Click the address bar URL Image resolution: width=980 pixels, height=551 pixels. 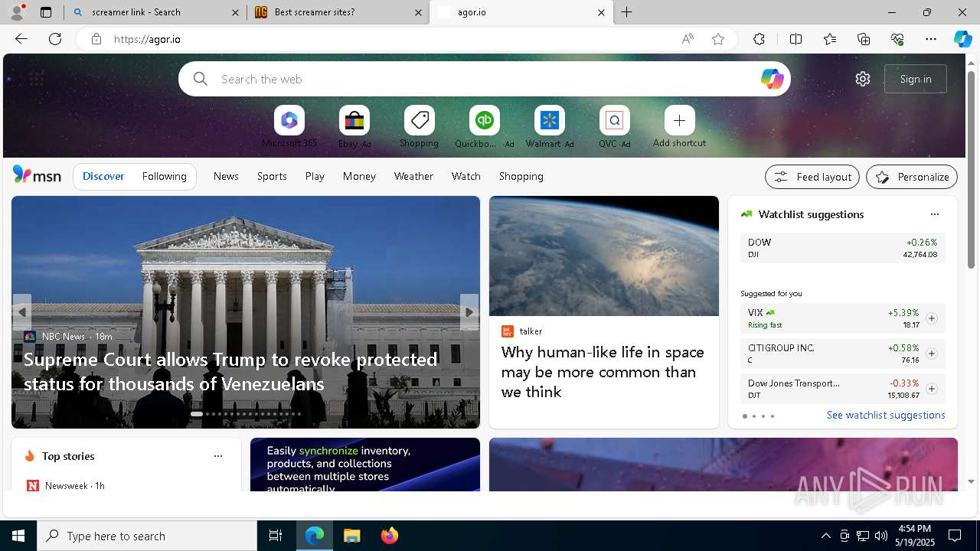pyautogui.click(x=147, y=39)
